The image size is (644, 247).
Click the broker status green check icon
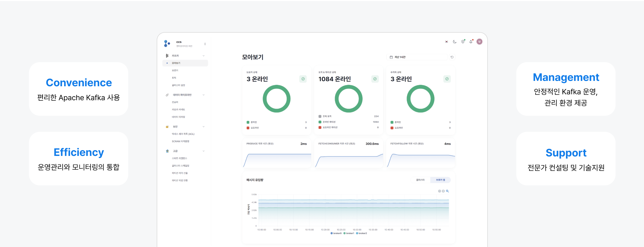coord(303,79)
